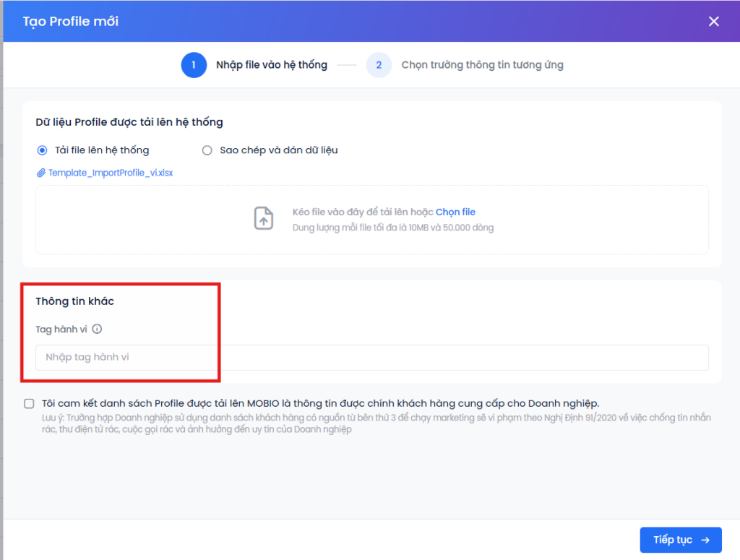Click the Chọn file link
740x560 pixels.
click(x=455, y=212)
